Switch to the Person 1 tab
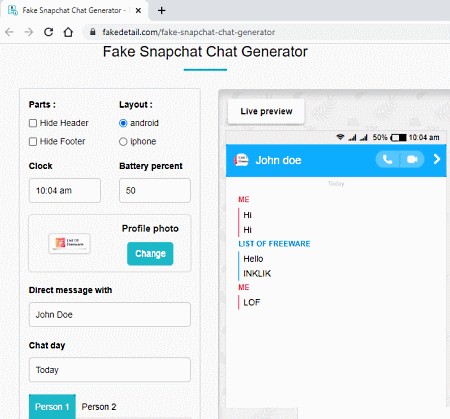This screenshot has width=450, height=419. click(x=52, y=407)
